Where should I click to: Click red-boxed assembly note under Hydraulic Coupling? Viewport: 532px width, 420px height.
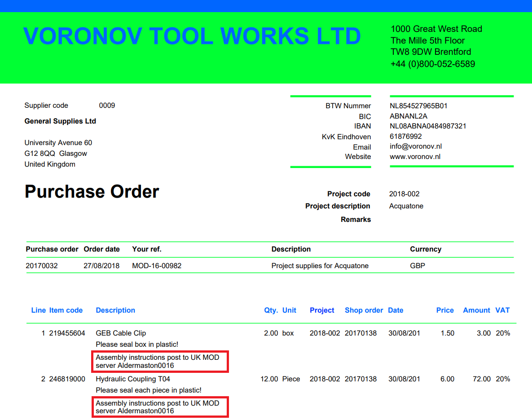pos(160,407)
